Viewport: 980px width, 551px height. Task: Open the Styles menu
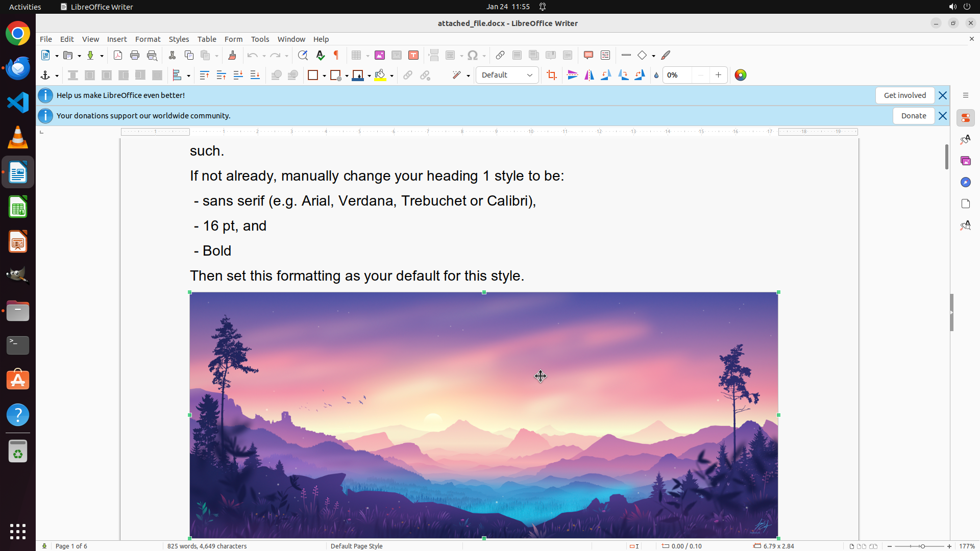[179, 39]
